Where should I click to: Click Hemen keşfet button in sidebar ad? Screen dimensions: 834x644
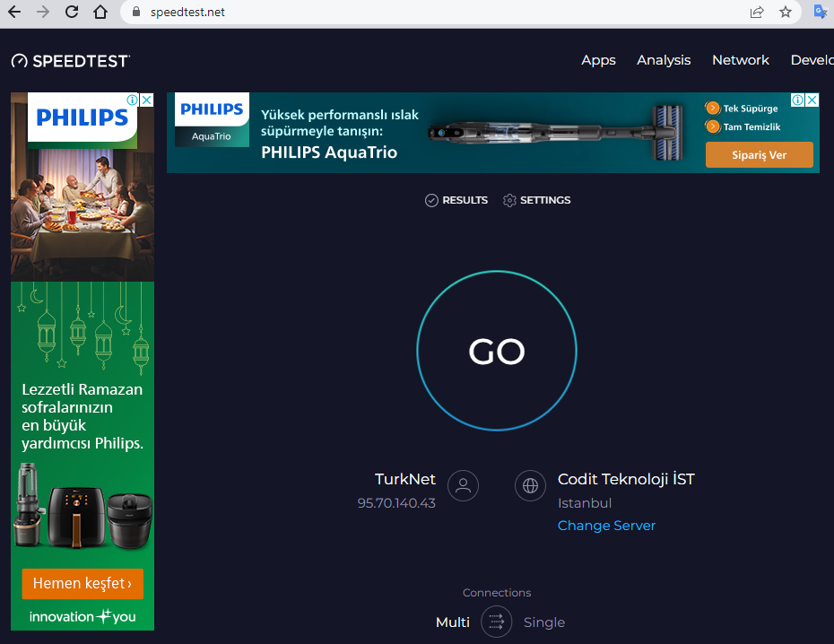(83, 583)
